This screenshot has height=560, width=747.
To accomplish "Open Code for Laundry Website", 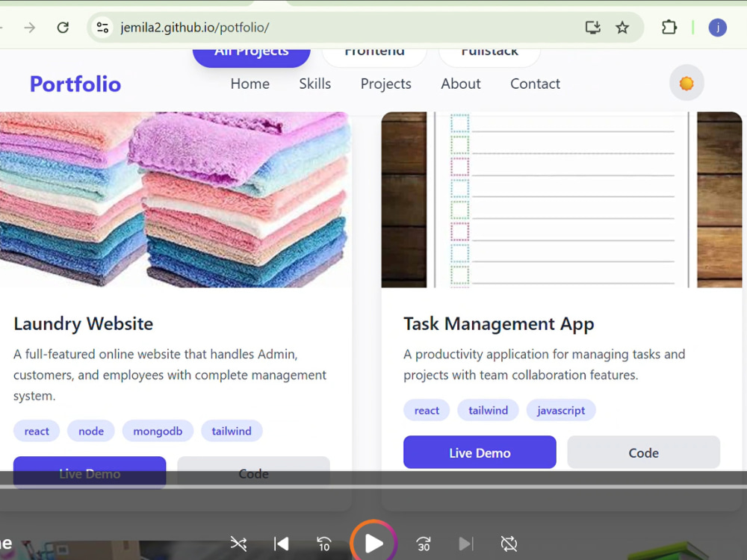I will point(253,473).
